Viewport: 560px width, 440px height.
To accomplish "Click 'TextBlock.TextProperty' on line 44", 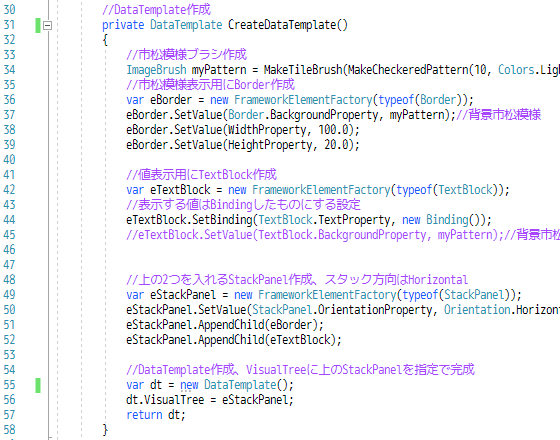I will coord(324,220).
